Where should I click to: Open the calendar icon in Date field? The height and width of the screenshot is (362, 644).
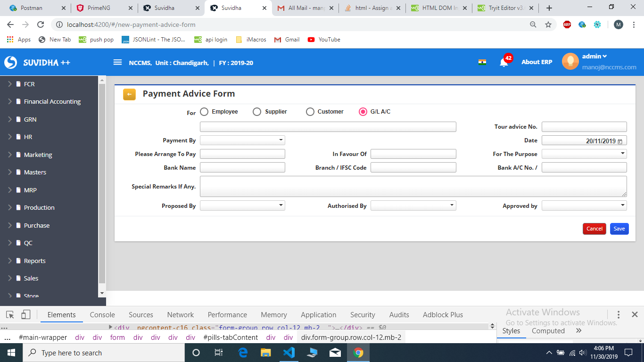[x=620, y=141]
